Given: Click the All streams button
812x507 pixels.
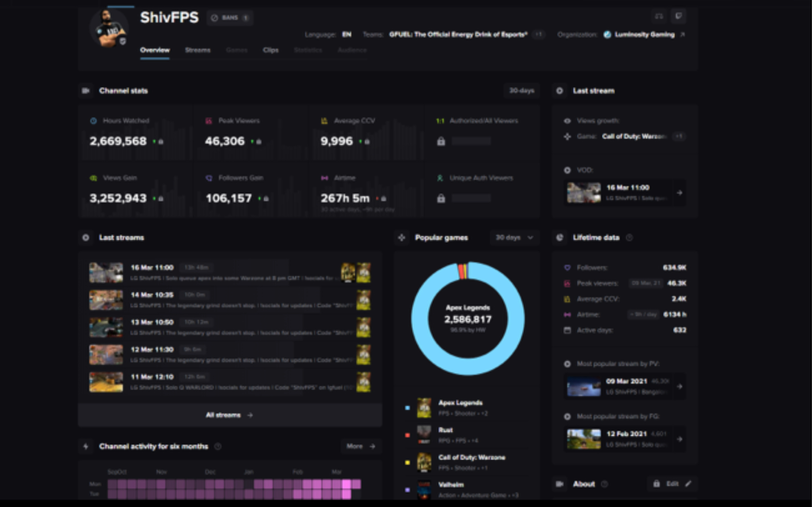Looking at the screenshot, I should (229, 415).
